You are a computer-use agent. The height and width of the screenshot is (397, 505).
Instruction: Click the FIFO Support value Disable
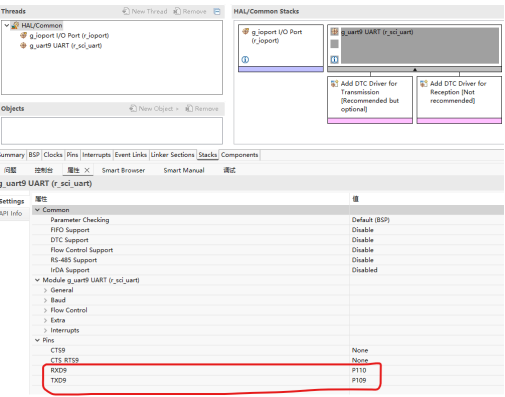pyautogui.click(x=363, y=230)
